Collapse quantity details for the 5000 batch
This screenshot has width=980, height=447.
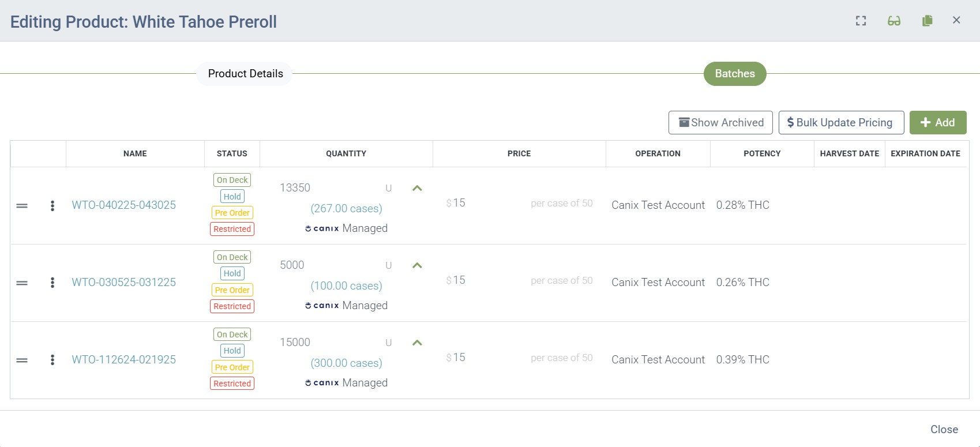coord(417,265)
